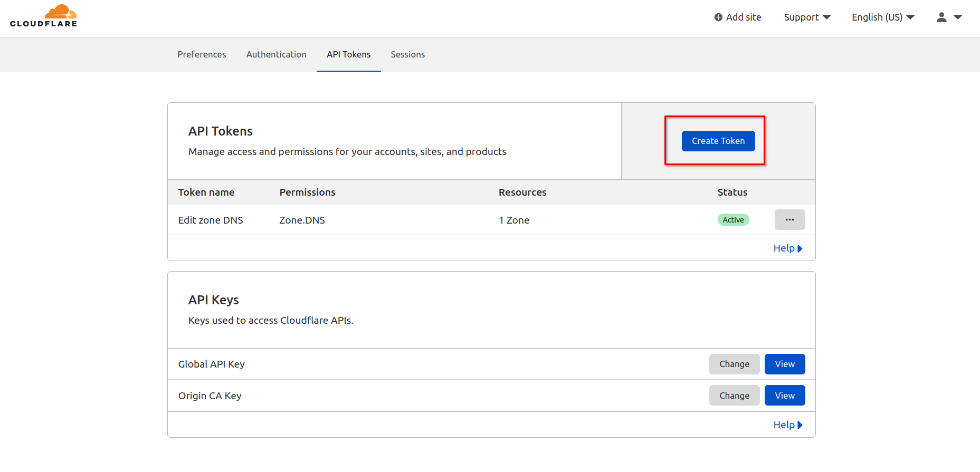Change the Global API Key

(734, 364)
